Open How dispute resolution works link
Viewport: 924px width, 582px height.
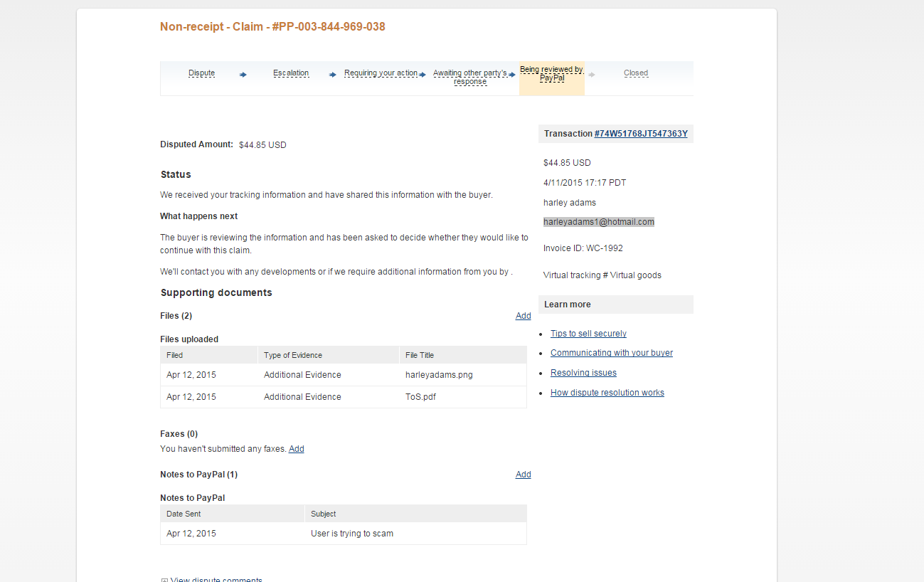click(x=607, y=393)
